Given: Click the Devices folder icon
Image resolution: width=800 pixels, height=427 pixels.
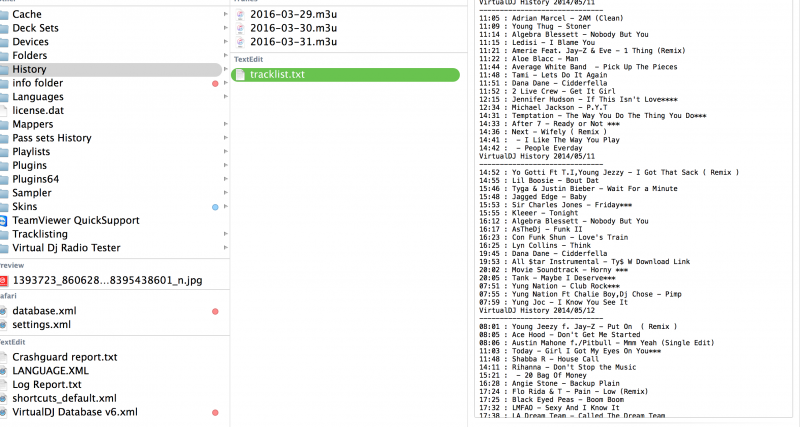Looking at the screenshot, I should pyautogui.click(x=4, y=42).
